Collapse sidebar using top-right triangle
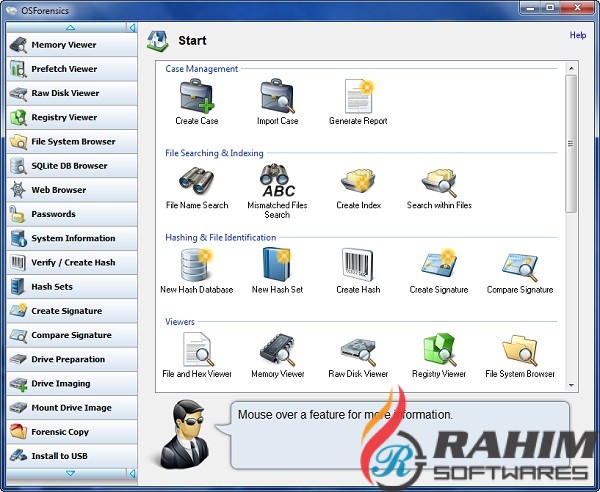 click(x=132, y=28)
